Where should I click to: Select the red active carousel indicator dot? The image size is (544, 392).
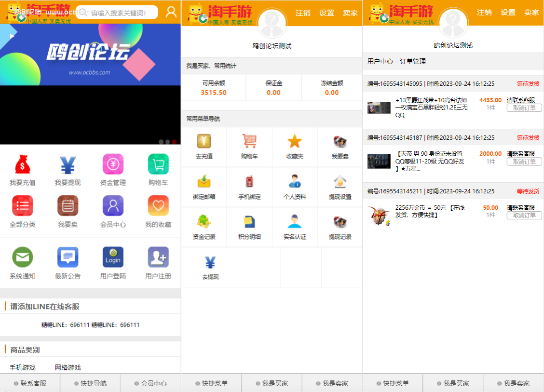[x=174, y=142]
